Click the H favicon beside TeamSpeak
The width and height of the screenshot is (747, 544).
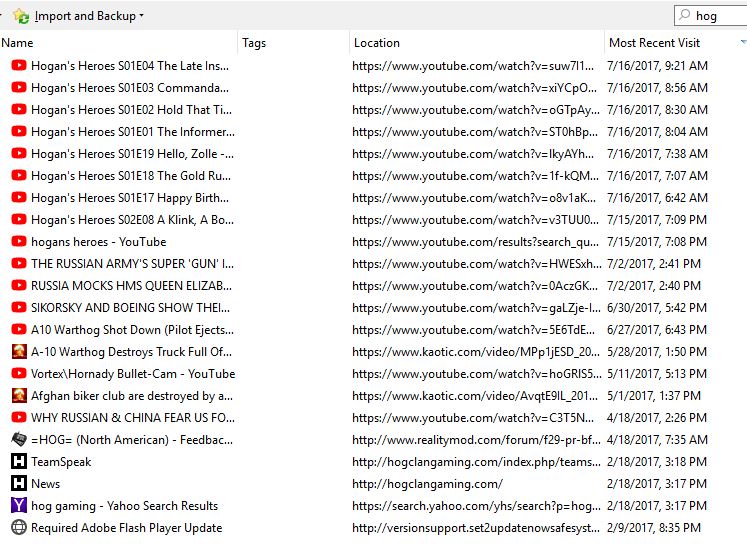coord(19,461)
